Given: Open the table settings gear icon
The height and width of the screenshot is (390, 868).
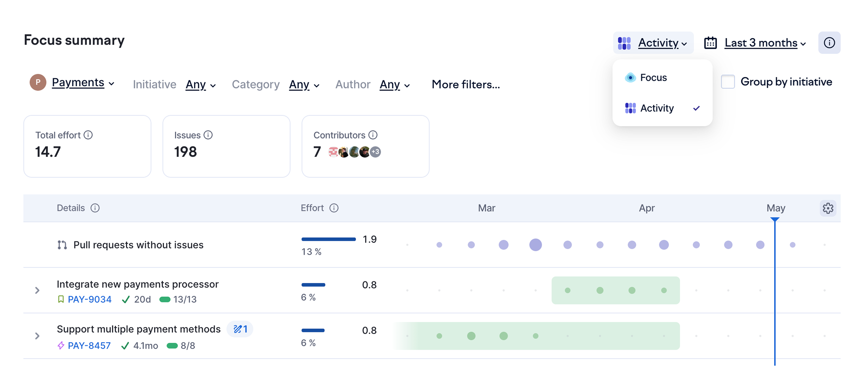Looking at the screenshot, I should coord(828,208).
